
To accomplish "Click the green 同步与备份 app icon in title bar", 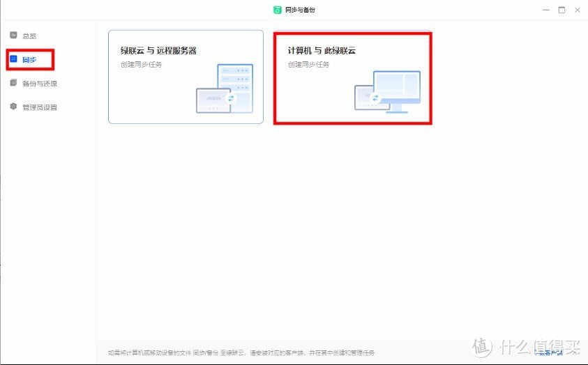I will click(x=277, y=10).
